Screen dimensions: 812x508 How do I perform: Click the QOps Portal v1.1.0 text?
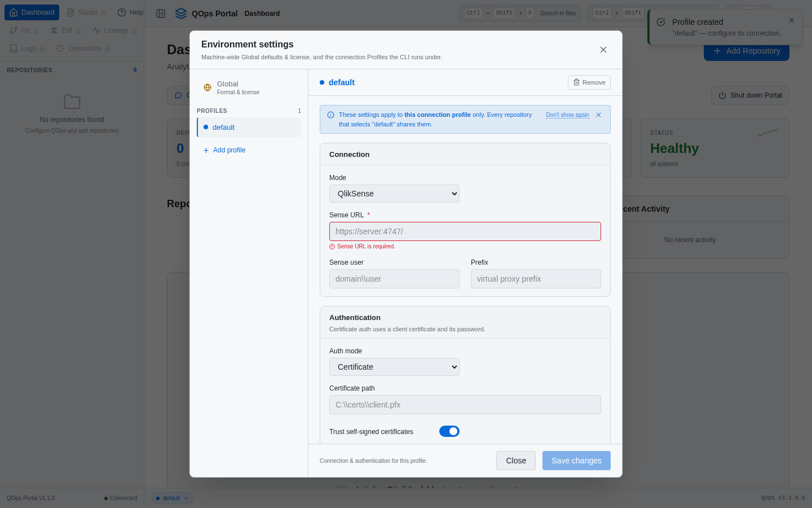click(31, 498)
